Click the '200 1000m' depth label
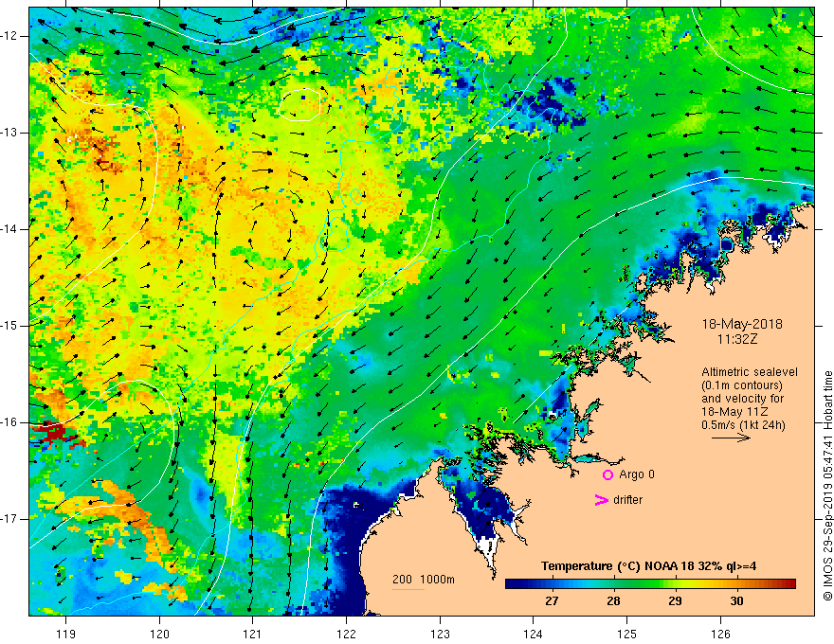834x644 pixels. [424, 580]
